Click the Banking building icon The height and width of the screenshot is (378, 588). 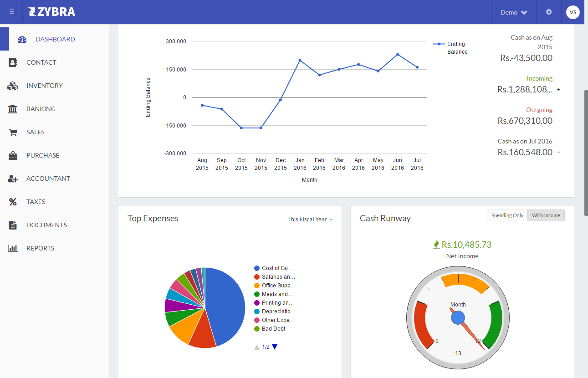point(13,109)
